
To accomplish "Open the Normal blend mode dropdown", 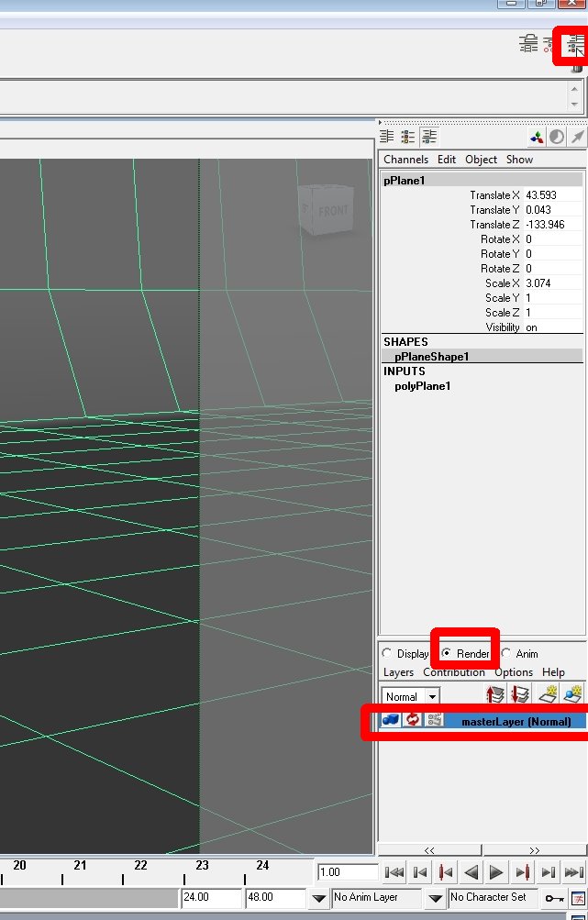I will click(x=410, y=696).
